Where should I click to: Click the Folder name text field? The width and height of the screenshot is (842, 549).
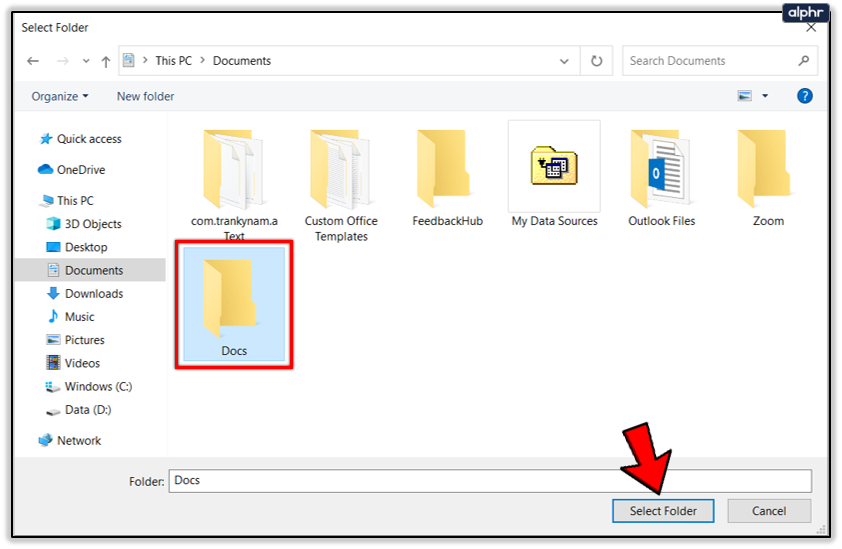[x=490, y=481]
